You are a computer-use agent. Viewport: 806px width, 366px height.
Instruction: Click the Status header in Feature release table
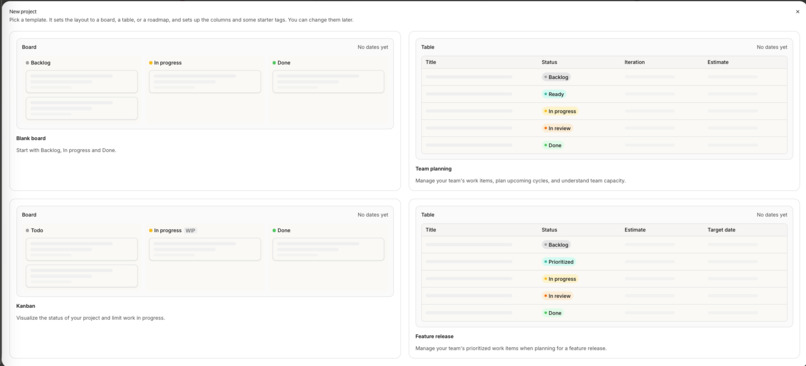549,230
